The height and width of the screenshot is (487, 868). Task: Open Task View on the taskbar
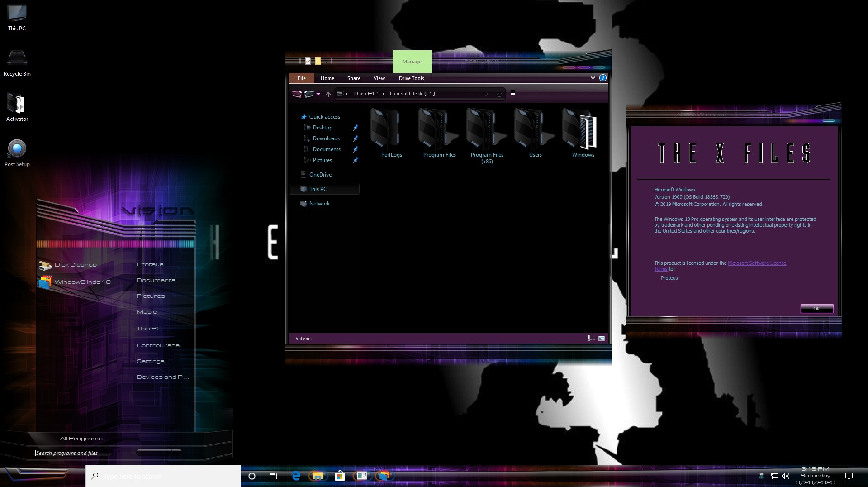click(274, 476)
